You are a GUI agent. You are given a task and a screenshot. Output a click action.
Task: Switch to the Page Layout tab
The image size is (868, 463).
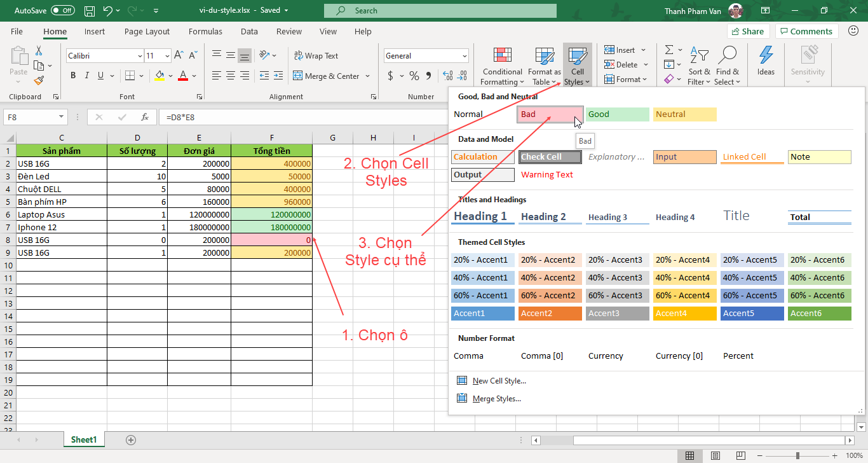click(x=147, y=31)
